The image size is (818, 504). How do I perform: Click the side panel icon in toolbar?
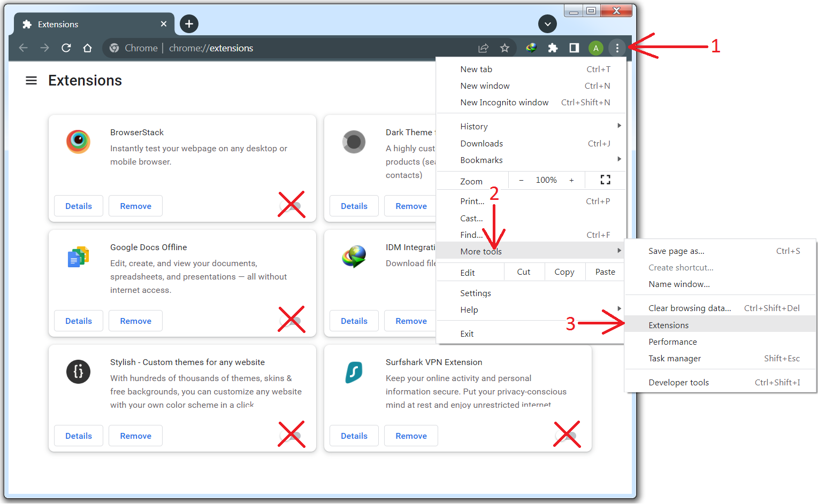[x=574, y=48]
